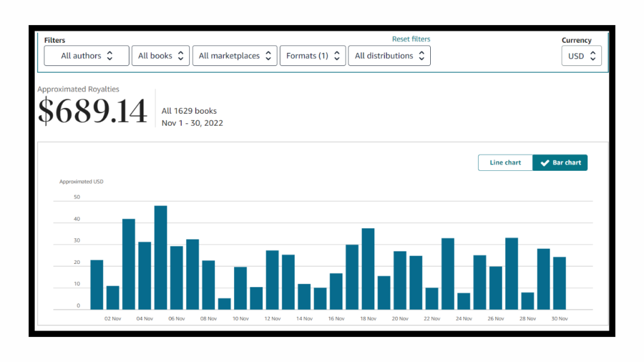Image resolution: width=644 pixels, height=362 pixels.
Task: Click the up-down arrows on Formats (1)
Action: (x=336, y=56)
